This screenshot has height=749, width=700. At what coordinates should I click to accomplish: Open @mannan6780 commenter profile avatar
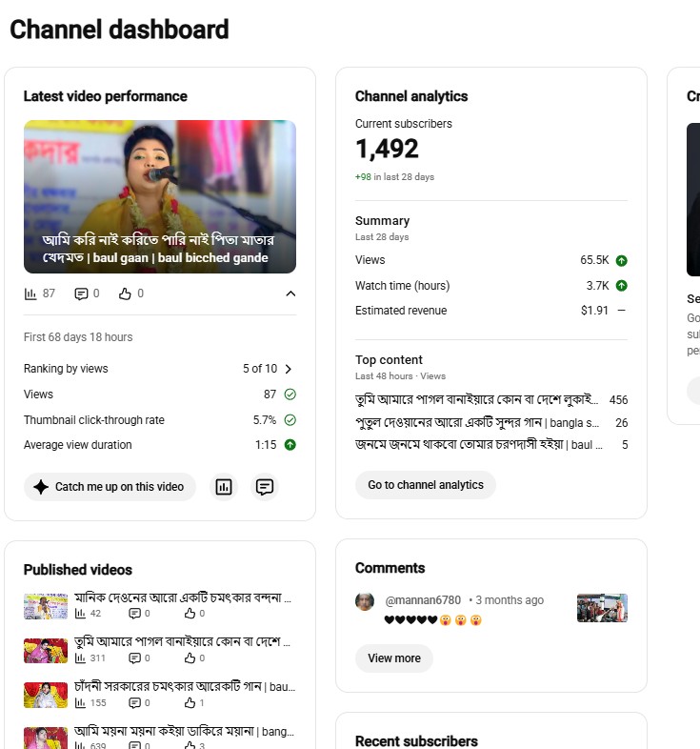tap(365, 601)
